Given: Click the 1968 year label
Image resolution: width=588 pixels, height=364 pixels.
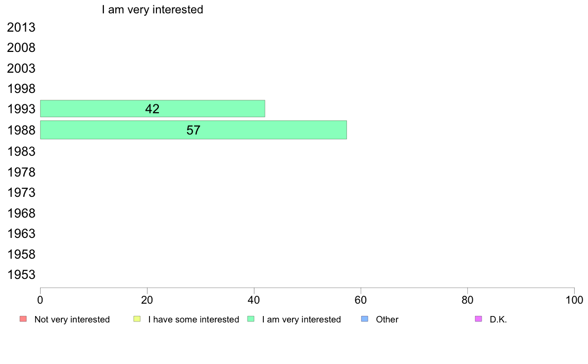Looking at the screenshot, I should point(21,213).
